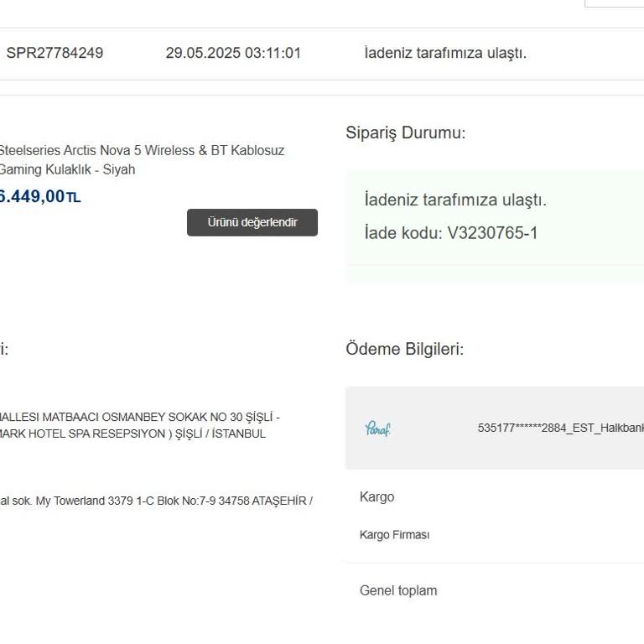This screenshot has height=644, width=644.
Task: Click the order row status İadeniz tarafımıza ulaştı
Action: [445, 53]
